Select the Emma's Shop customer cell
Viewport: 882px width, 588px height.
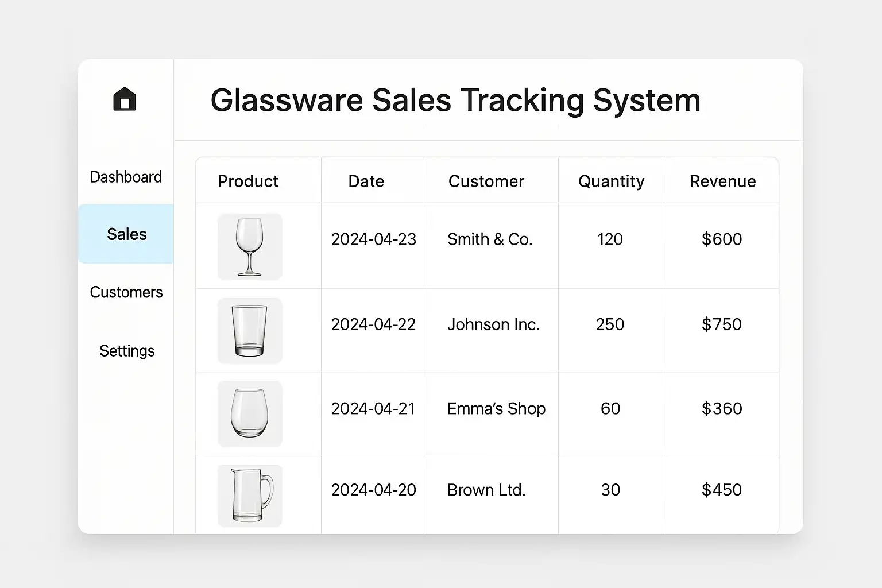[496, 409]
